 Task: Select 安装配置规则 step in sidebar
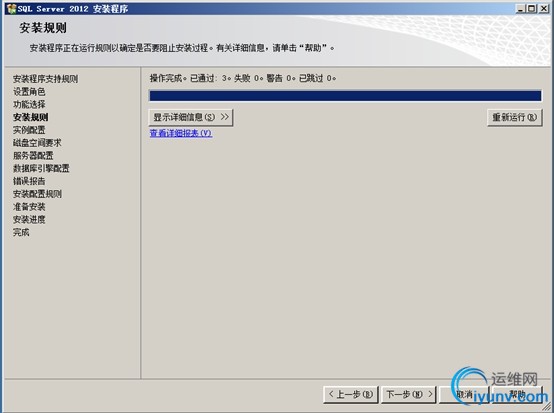coord(37,194)
